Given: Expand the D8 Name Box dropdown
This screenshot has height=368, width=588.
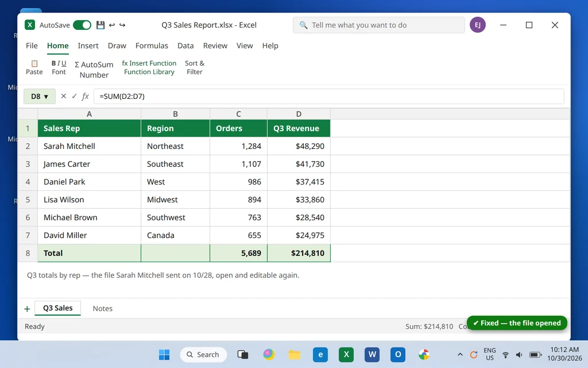Looking at the screenshot, I should [x=46, y=97].
